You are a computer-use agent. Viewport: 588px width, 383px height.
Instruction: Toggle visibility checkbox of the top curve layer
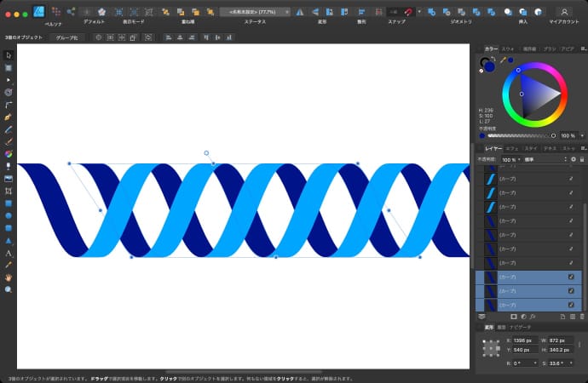[570, 180]
